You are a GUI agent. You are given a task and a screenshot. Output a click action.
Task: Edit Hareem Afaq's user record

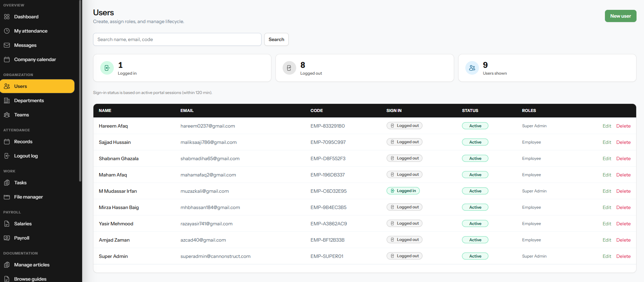[x=607, y=126]
